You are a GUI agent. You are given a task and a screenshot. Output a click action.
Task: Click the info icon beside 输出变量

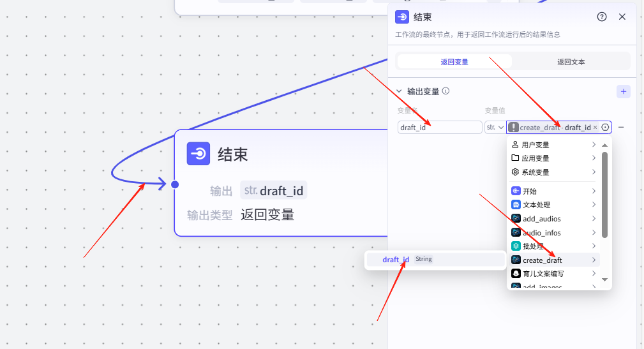[x=446, y=91]
